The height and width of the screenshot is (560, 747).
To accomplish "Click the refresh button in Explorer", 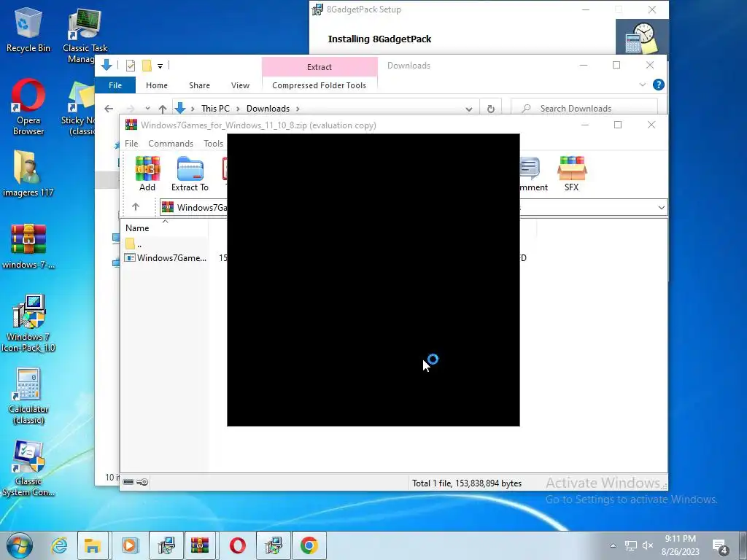I will coord(491,109).
